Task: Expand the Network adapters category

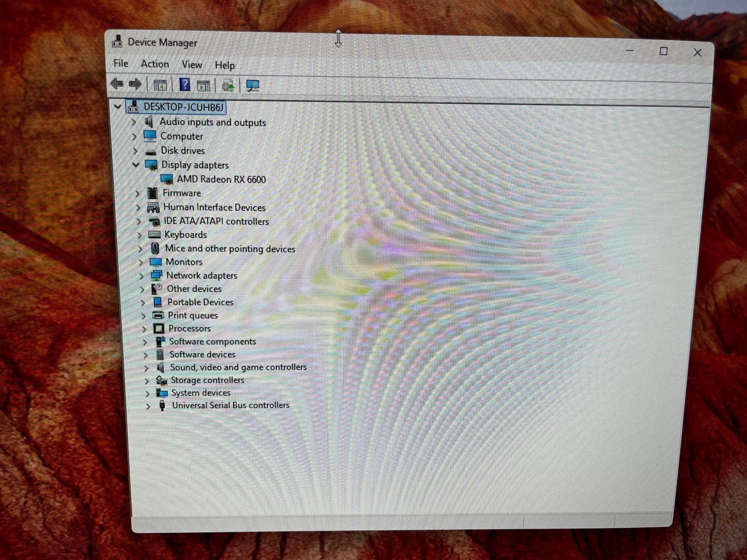Action: point(142,275)
